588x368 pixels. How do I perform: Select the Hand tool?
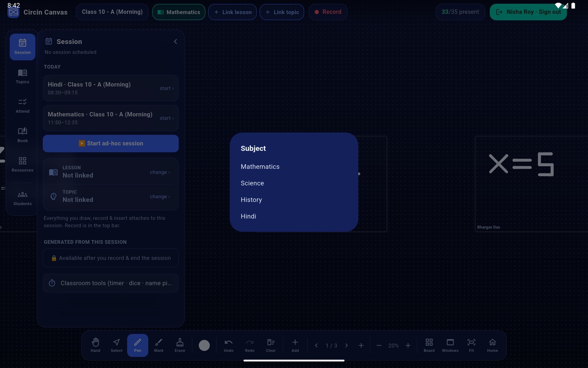[x=96, y=345]
